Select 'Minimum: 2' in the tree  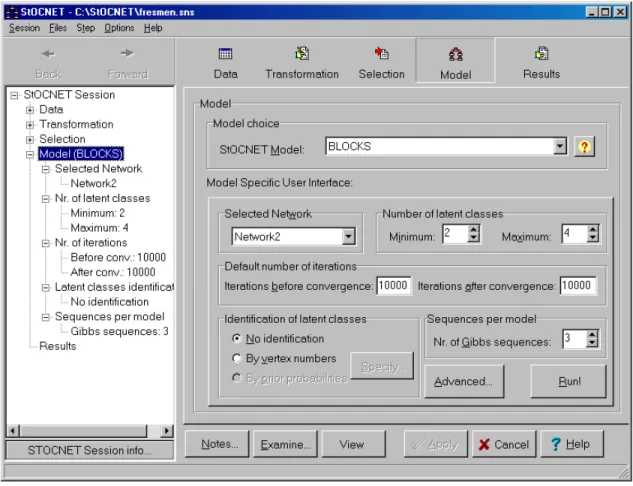pos(98,213)
